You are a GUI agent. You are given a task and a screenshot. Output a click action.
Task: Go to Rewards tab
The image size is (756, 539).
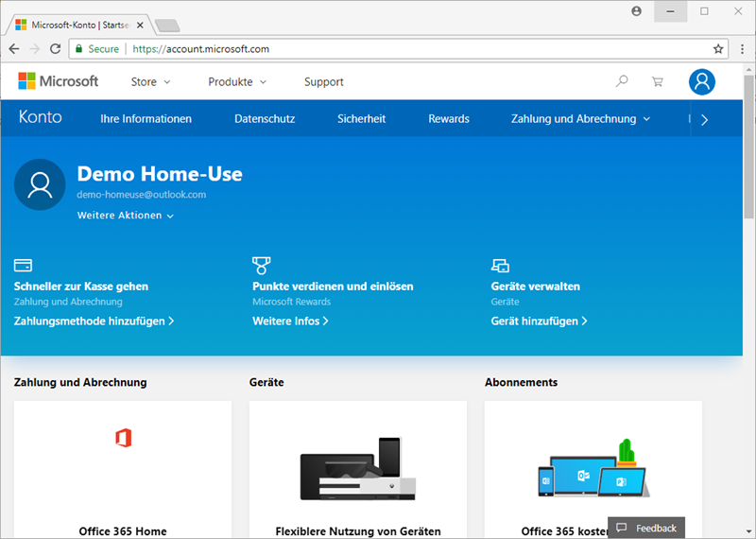(x=449, y=119)
